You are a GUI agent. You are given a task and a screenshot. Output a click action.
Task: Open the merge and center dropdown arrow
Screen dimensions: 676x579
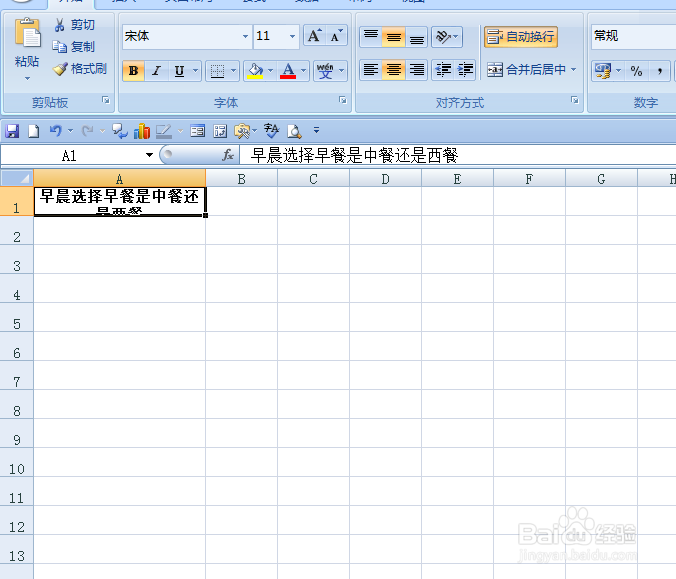[x=573, y=69]
